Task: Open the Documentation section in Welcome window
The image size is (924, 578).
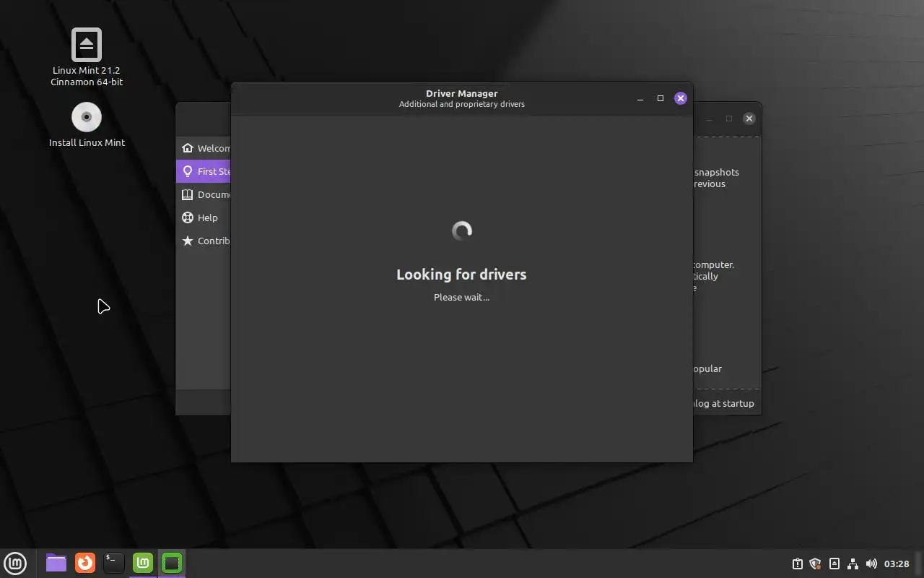Action: click(x=204, y=194)
